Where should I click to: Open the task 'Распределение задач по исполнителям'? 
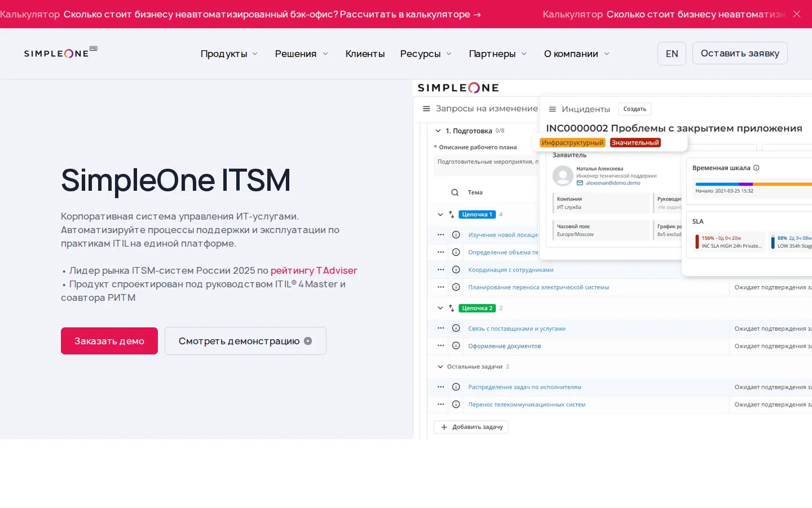(524, 387)
